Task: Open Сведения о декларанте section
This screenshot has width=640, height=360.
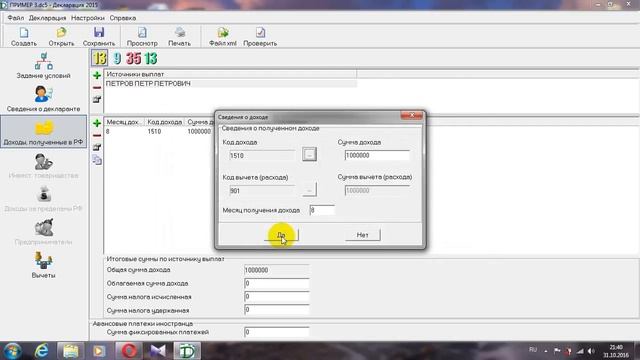Action: coord(43,99)
